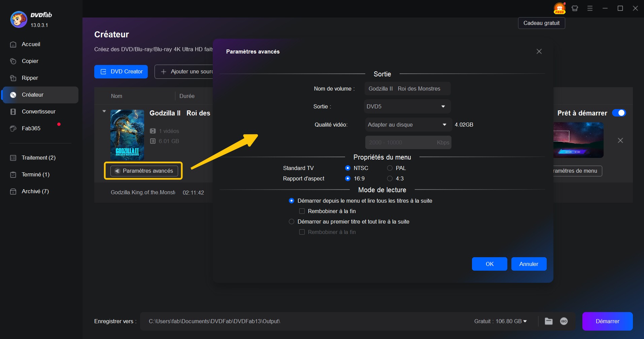Click the ISO image output icon

[x=564, y=321]
